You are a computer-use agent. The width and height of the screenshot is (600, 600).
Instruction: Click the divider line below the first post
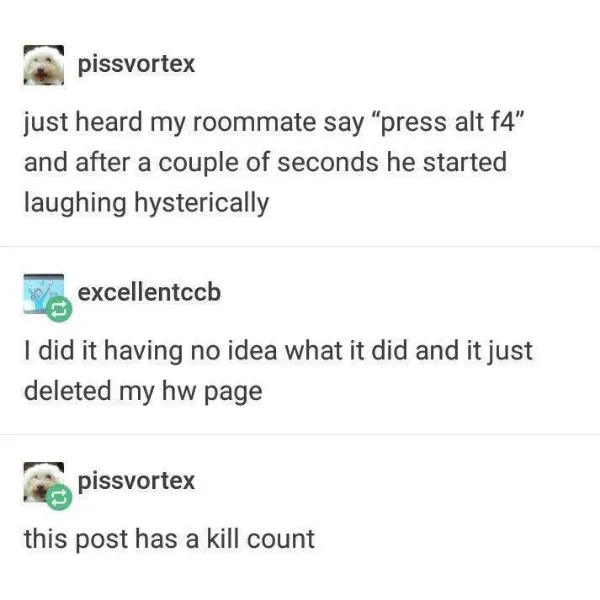pos(300,247)
